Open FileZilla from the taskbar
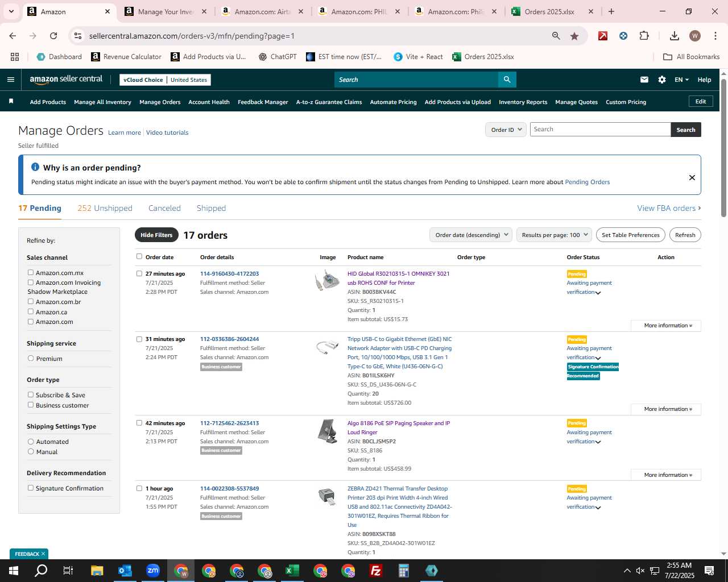This screenshot has width=728, height=582. click(x=376, y=571)
